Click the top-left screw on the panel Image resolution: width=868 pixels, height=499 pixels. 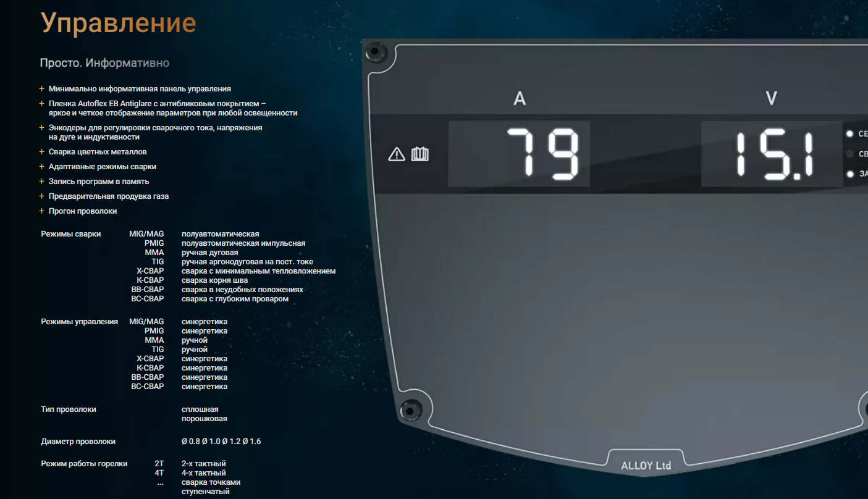coord(377,53)
